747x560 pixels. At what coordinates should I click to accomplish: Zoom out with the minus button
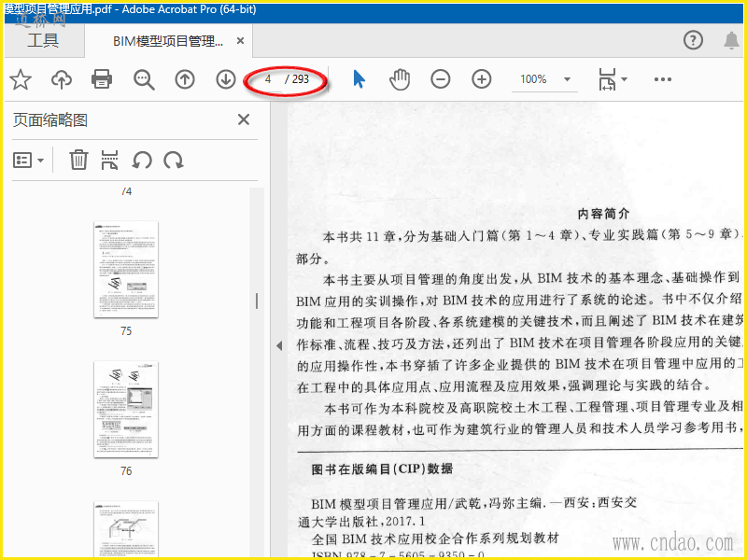440,79
